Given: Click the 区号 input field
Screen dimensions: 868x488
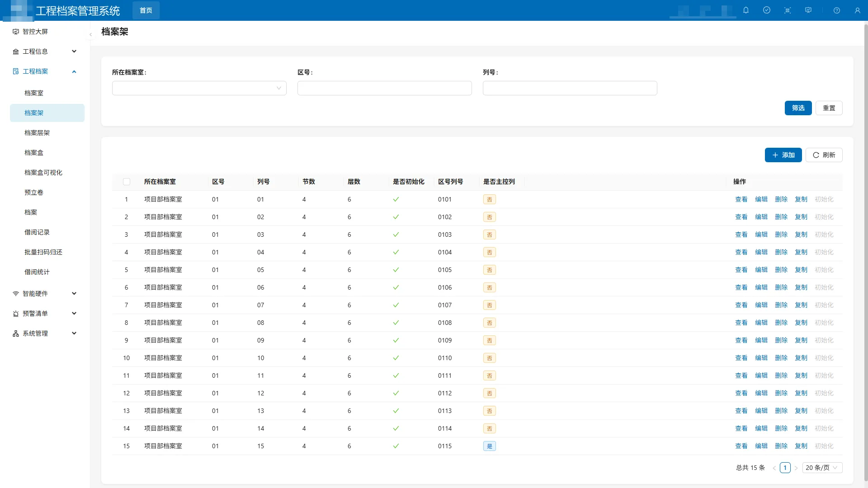Looking at the screenshot, I should 384,88.
